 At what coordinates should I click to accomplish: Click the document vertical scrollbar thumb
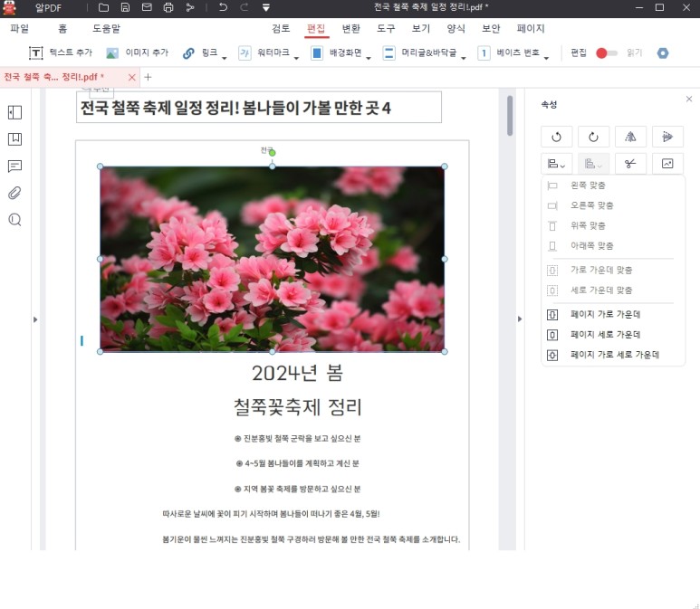coord(509,115)
